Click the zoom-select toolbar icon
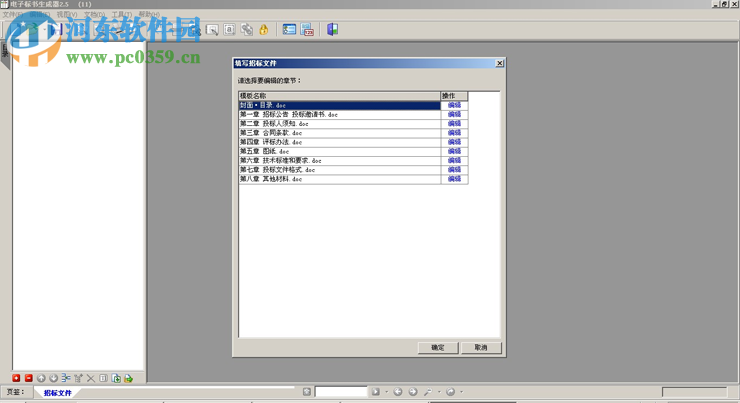This screenshot has width=740, height=403. click(212, 30)
